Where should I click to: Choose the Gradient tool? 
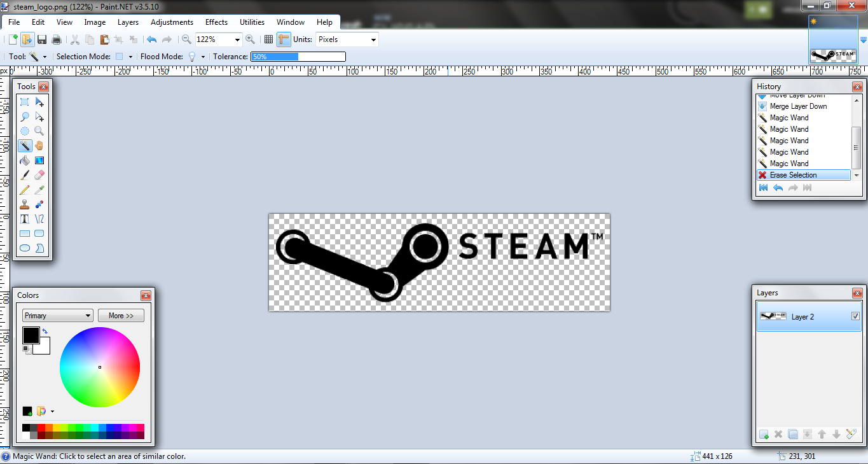click(39, 160)
